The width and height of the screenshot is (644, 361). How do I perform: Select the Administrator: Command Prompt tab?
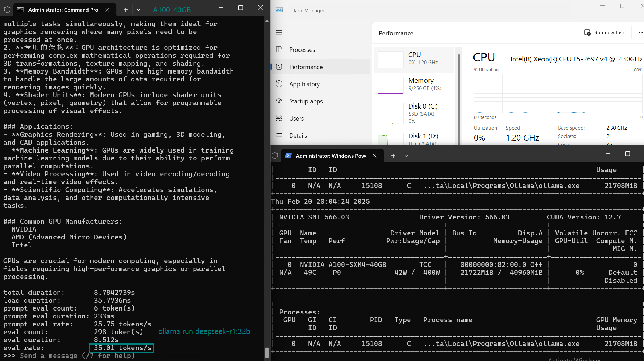coord(64,10)
